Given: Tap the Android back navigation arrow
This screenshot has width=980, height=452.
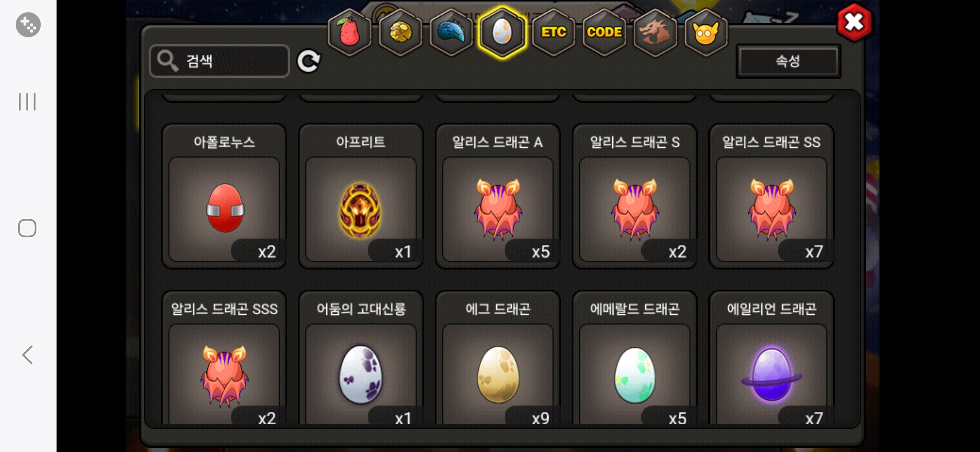Looking at the screenshot, I should point(27,355).
